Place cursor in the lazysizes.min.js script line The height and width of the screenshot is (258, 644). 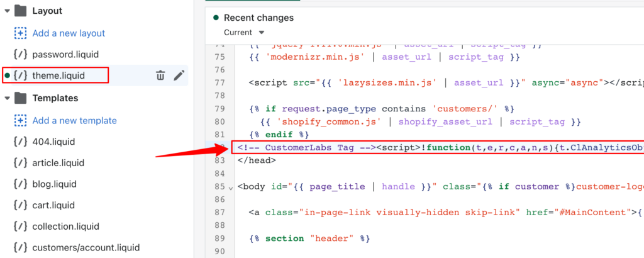(x=446, y=83)
